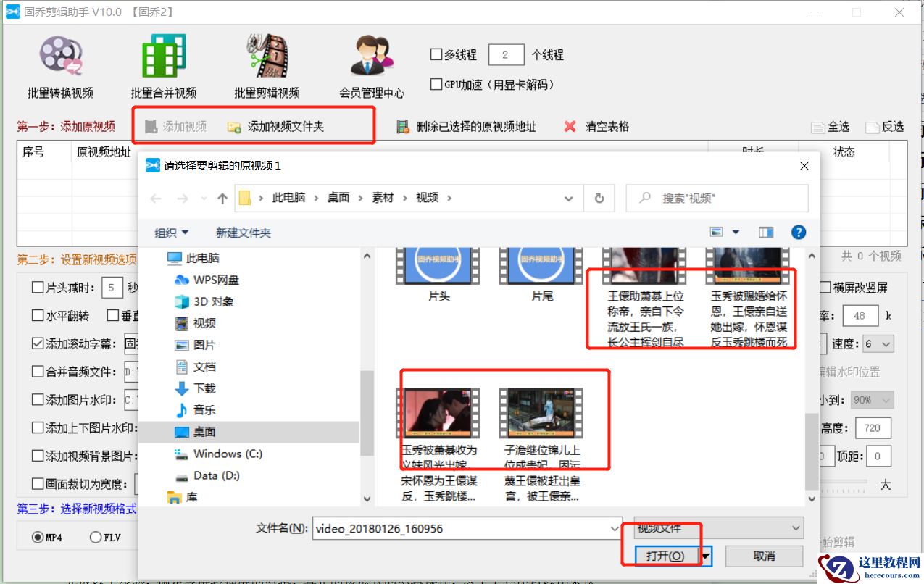Expand the 组织 menu in the dialog

(170, 232)
